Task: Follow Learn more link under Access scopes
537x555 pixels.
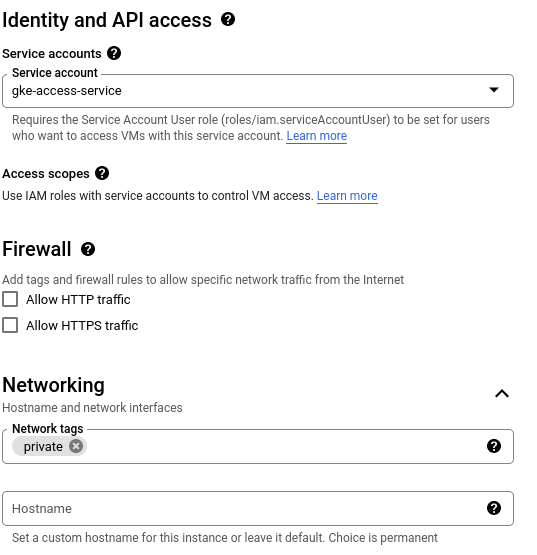Action: (x=347, y=196)
